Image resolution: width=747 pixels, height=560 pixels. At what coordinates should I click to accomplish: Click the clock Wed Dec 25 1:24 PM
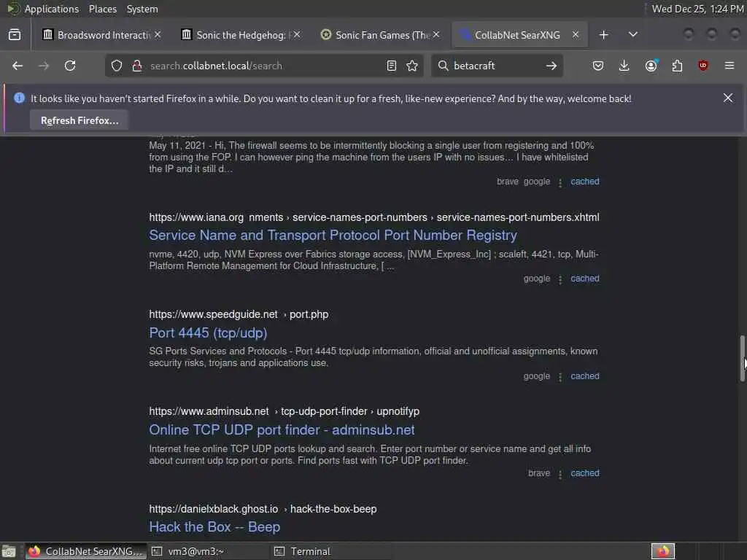697,9
